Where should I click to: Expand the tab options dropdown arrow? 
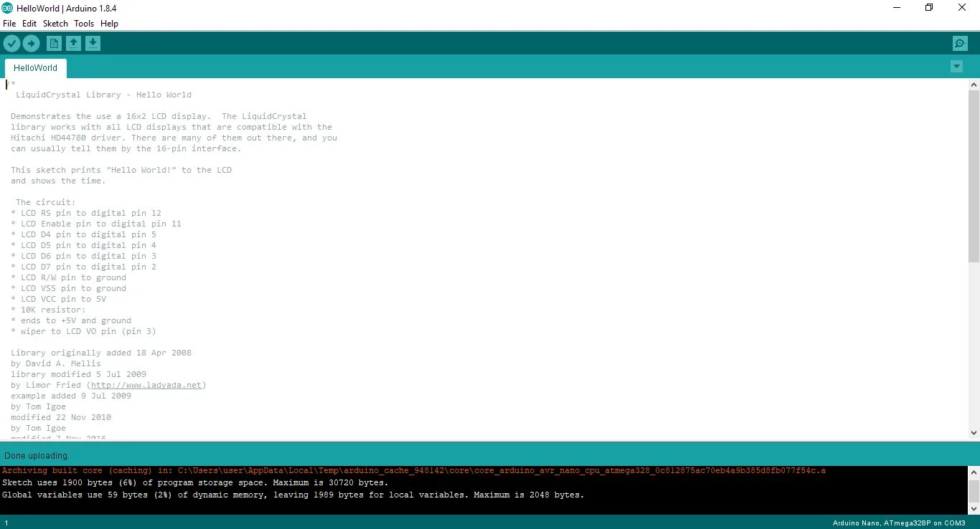[x=956, y=67]
